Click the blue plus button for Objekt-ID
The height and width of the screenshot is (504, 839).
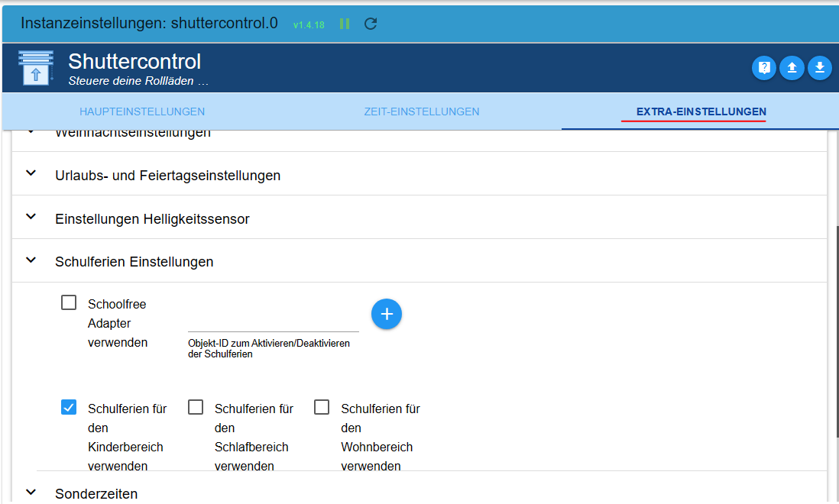click(387, 314)
